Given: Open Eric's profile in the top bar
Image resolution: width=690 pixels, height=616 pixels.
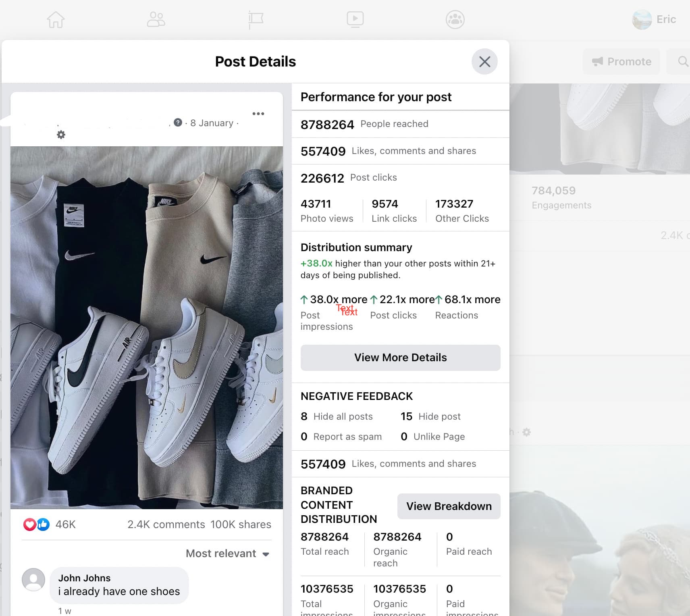Looking at the screenshot, I should pyautogui.click(x=654, y=19).
